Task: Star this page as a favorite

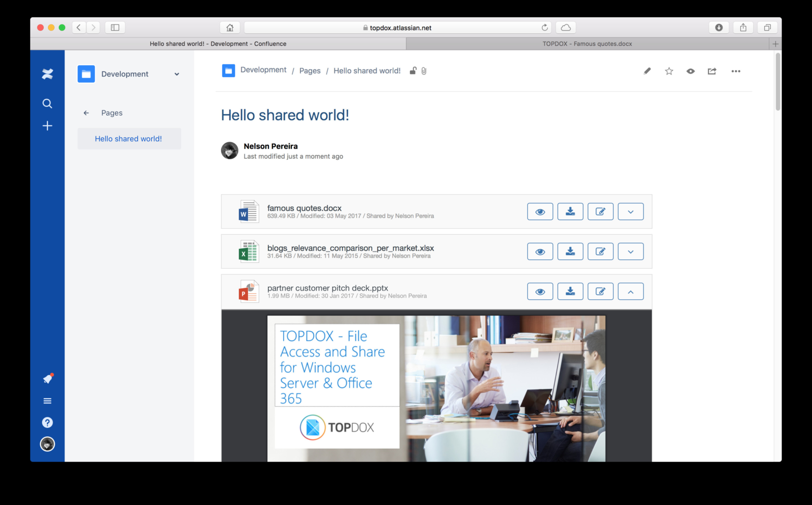Action: pos(669,71)
